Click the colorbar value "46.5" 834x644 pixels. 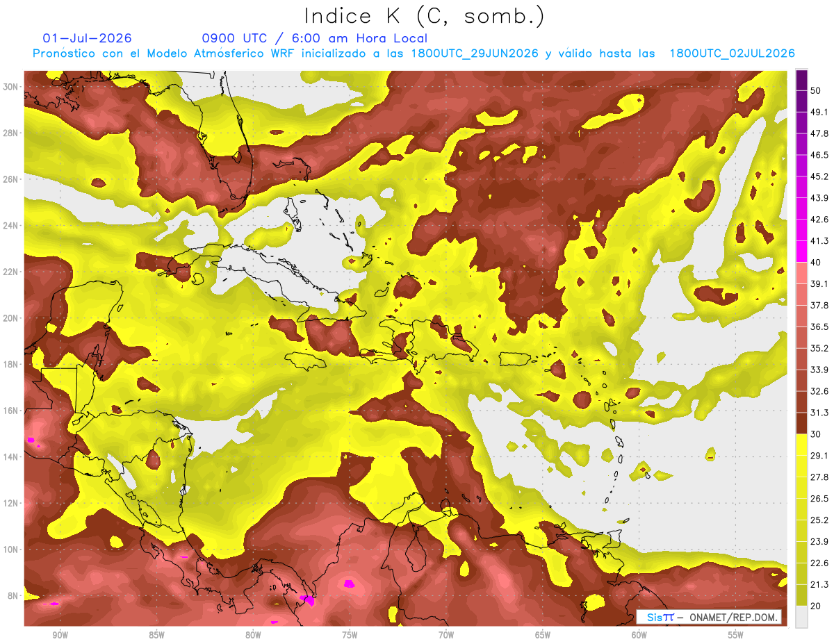[818, 155]
